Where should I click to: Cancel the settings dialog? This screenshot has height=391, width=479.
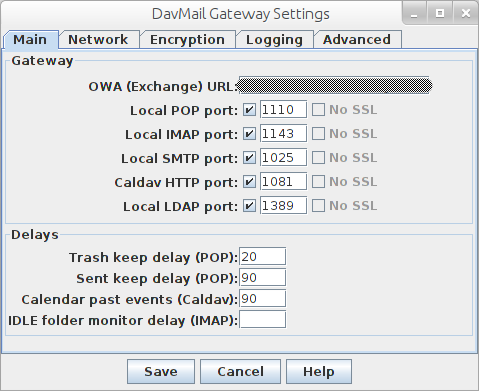coord(240,371)
